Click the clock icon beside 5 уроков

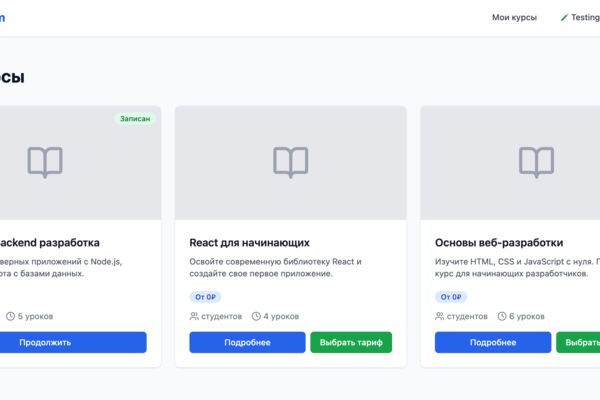(10, 316)
